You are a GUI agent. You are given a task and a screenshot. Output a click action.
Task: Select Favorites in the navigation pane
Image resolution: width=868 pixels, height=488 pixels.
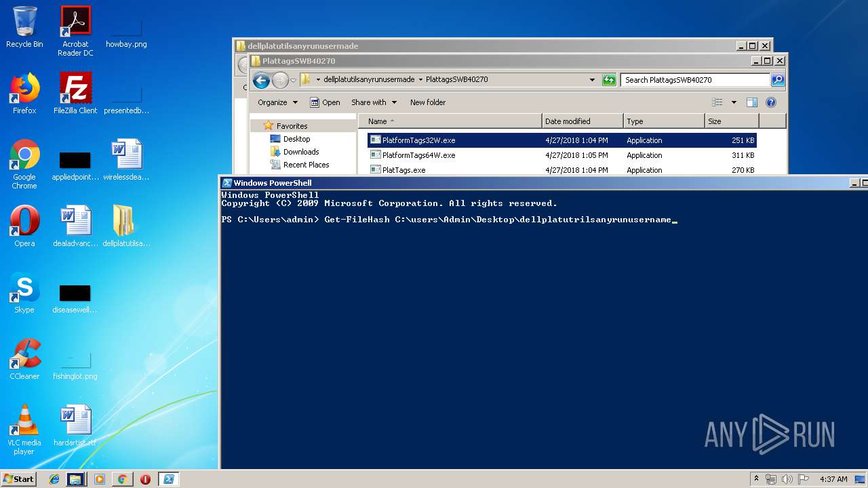coord(292,126)
